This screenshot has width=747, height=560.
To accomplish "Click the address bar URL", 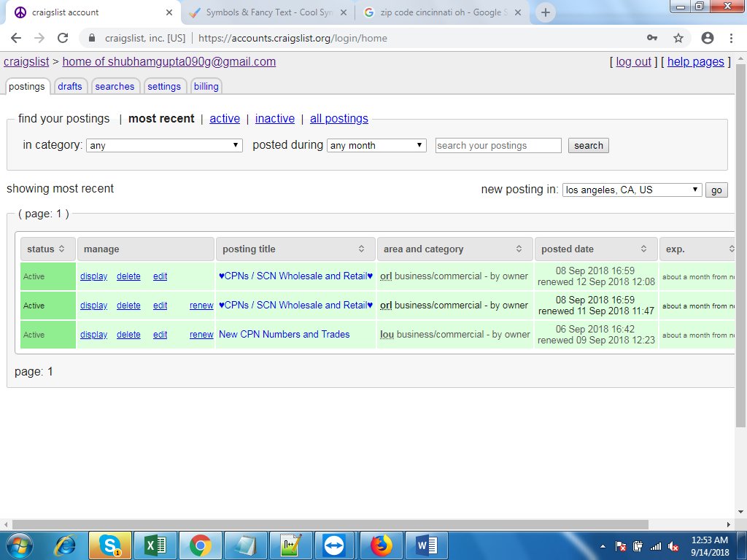I will (x=293, y=38).
